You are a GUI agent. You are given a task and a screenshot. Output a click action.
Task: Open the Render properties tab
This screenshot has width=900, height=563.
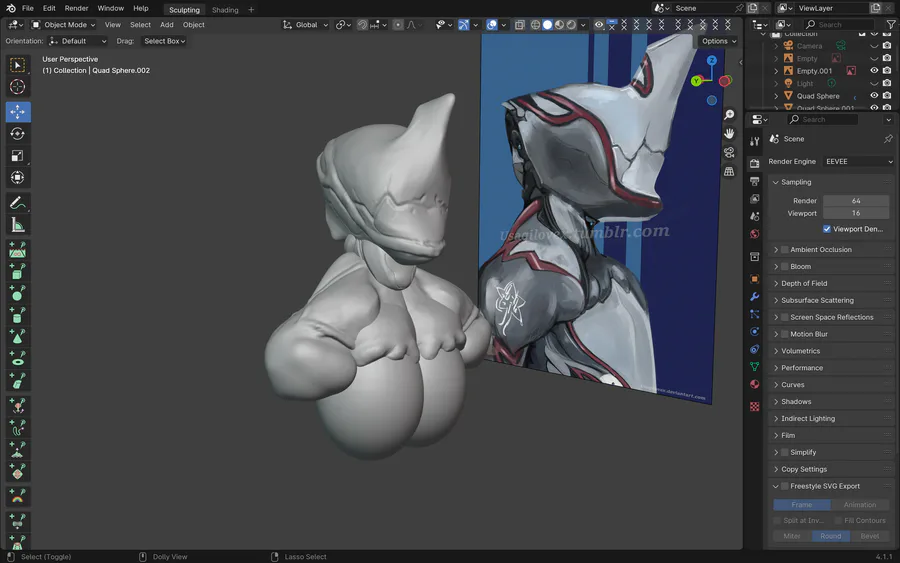[x=755, y=164]
